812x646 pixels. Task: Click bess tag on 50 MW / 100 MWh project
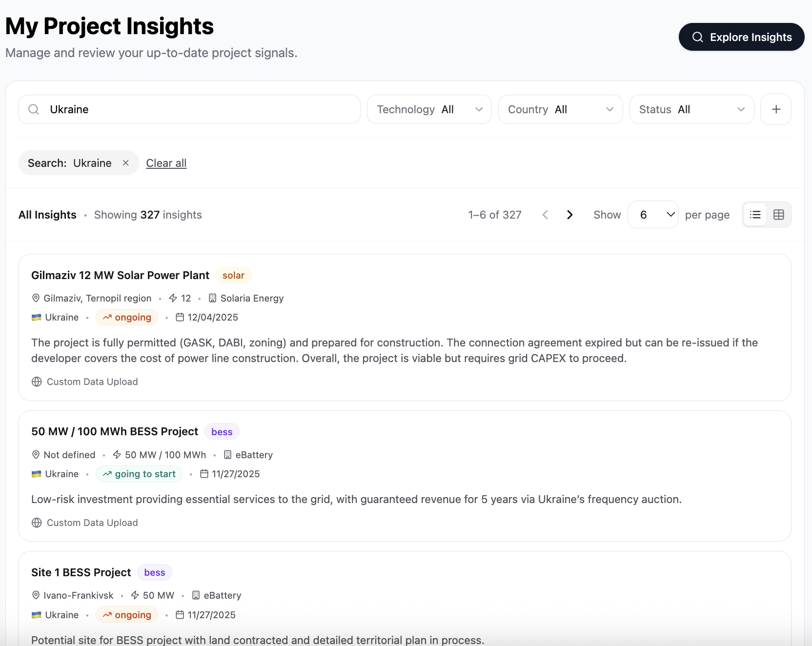coord(222,432)
